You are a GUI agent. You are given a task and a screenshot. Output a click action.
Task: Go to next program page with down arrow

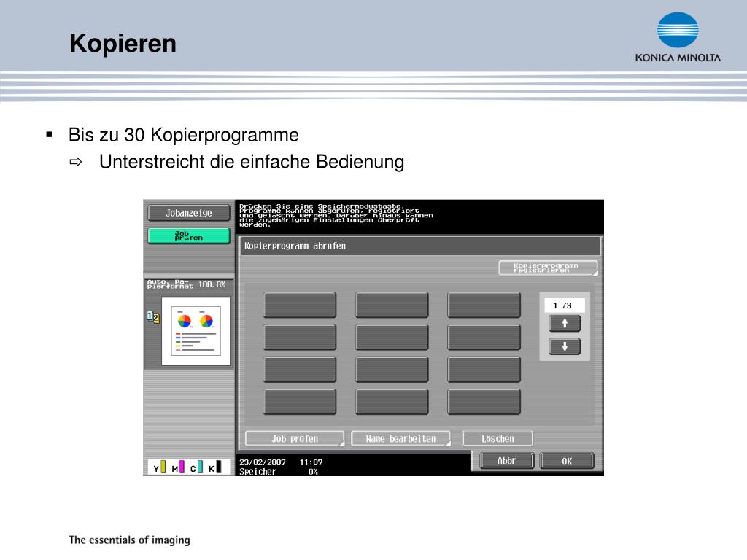click(x=565, y=346)
